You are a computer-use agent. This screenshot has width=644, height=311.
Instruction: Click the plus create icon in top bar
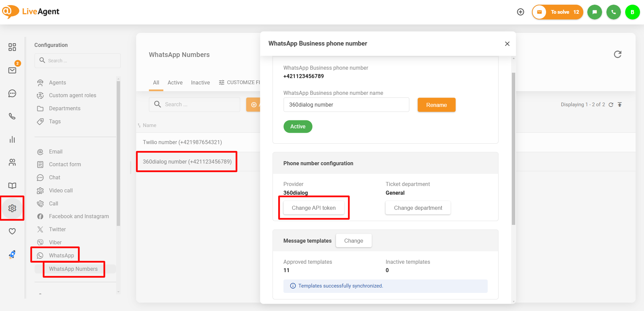(x=521, y=12)
